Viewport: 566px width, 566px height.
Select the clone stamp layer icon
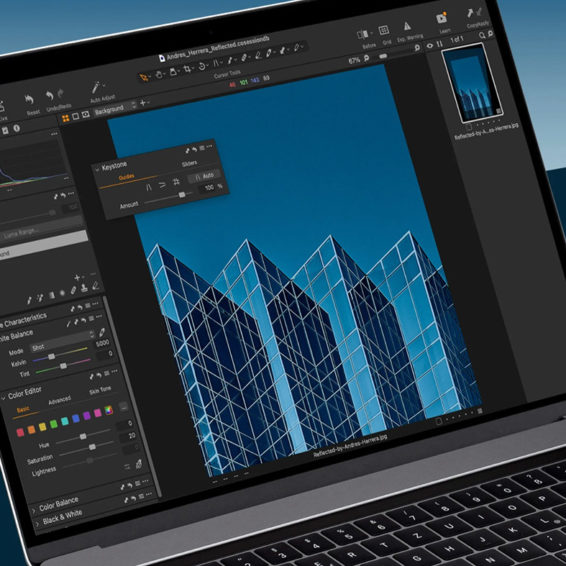click(84, 288)
